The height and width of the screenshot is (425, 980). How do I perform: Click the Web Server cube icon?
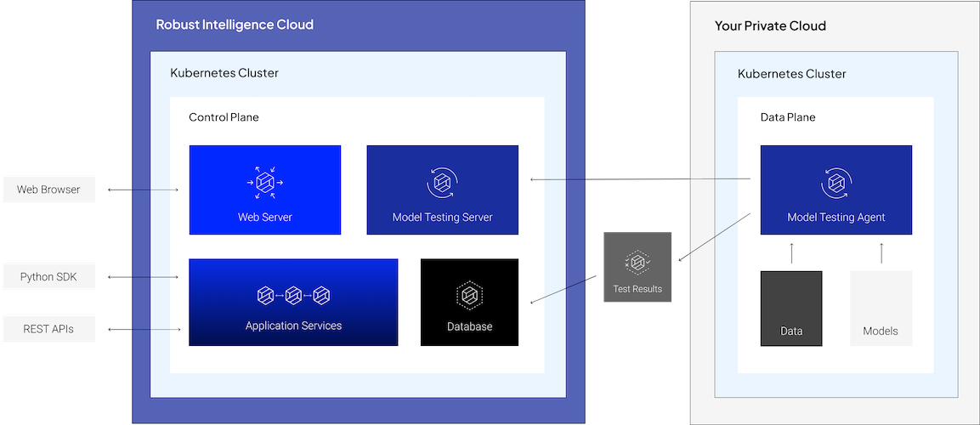coord(264,183)
